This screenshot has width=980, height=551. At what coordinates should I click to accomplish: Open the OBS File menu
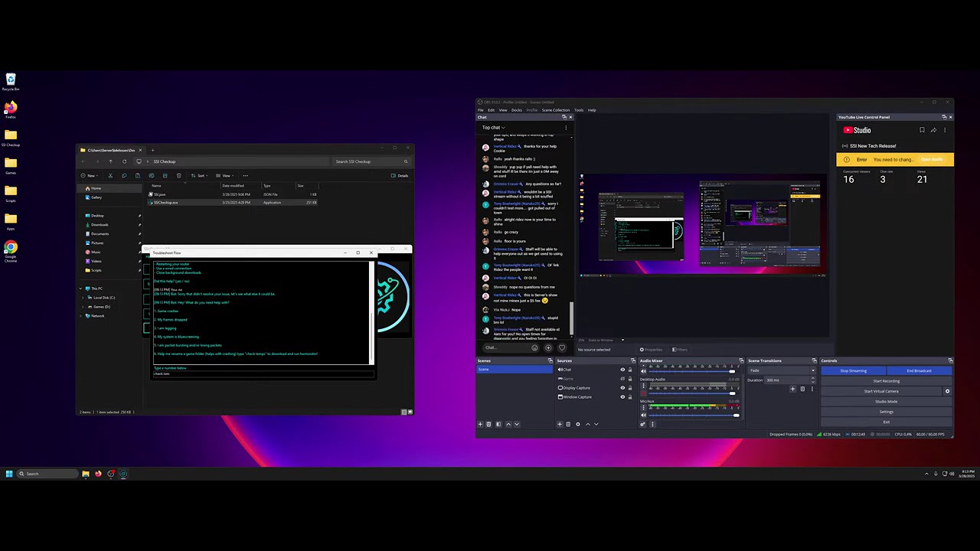click(x=481, y=110)
